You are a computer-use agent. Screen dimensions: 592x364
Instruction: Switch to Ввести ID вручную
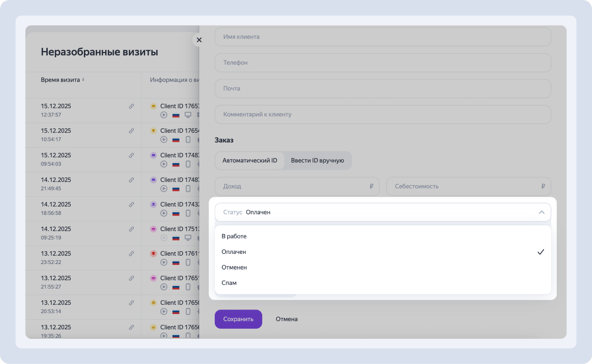(x=317, y=160)
